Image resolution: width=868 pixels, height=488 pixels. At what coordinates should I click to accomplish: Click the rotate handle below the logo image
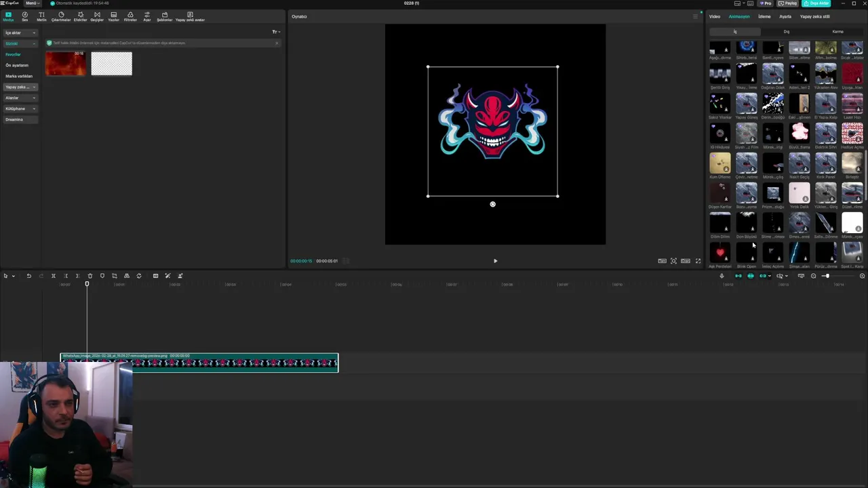click(x=493, y=204)
